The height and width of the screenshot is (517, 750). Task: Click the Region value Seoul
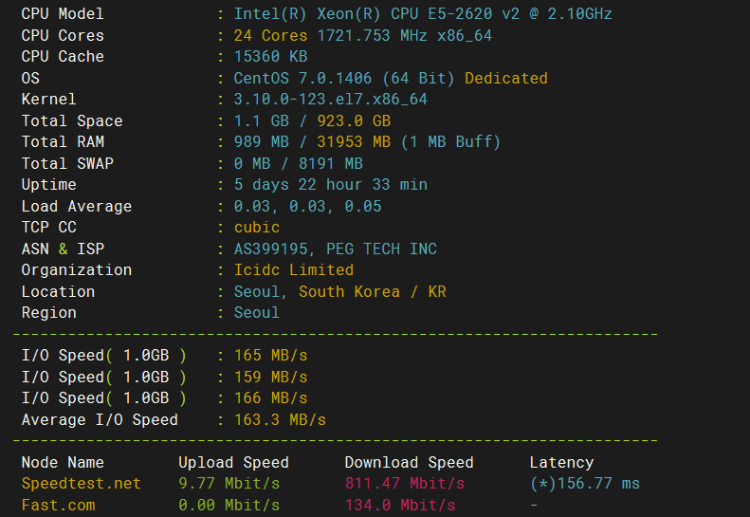pyautogui.click(x=256, y=313)
